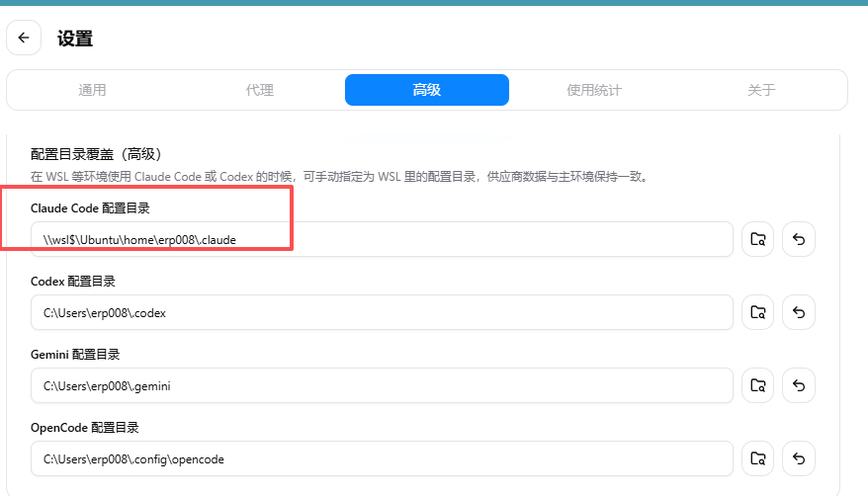This screenshot has width=868, height=496.
Task: Reset Claude Code 配置目录 to default
Action: (x=798, y=239)
